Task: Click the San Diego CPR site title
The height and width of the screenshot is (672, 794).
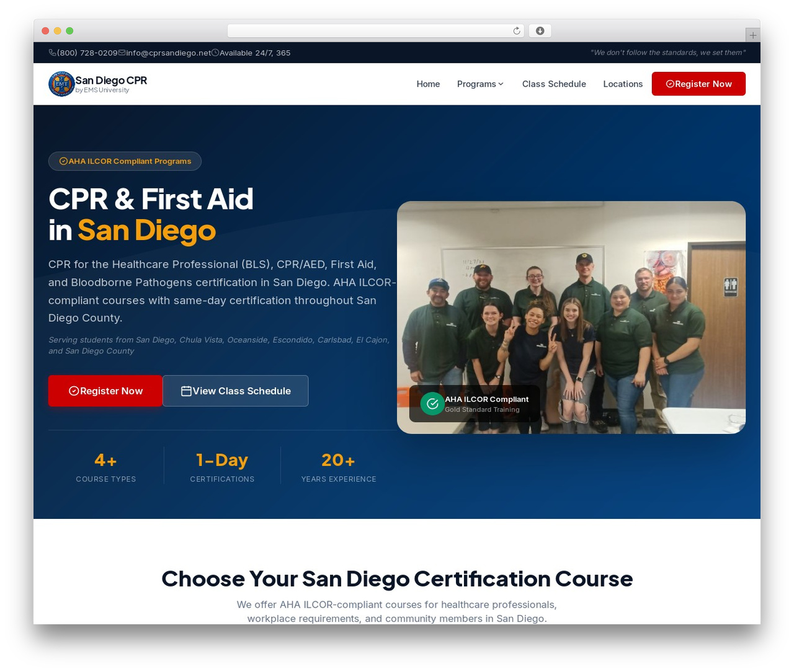Action: tap(111, 80)
